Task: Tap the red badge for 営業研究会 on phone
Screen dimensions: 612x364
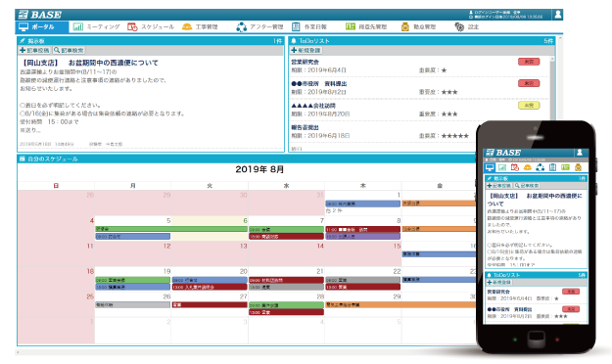Action: tap(571, 292)
